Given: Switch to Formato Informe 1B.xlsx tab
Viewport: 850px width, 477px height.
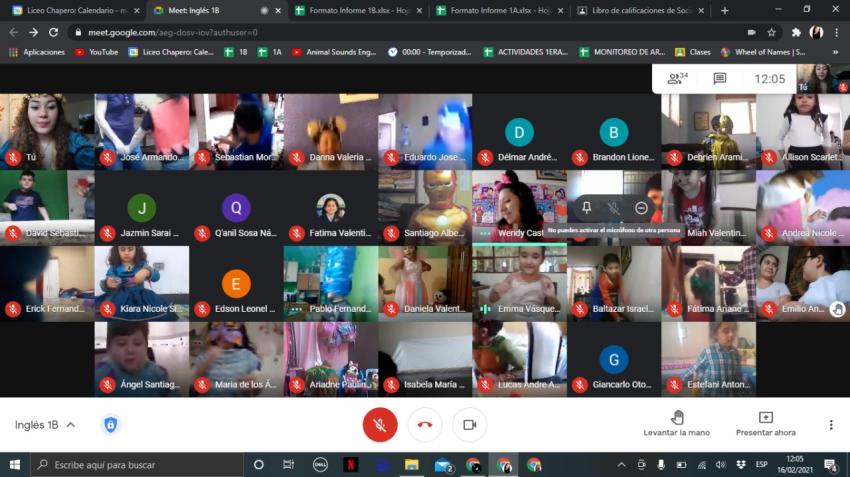Looking at the screenshot, I should tap(359, 10).
